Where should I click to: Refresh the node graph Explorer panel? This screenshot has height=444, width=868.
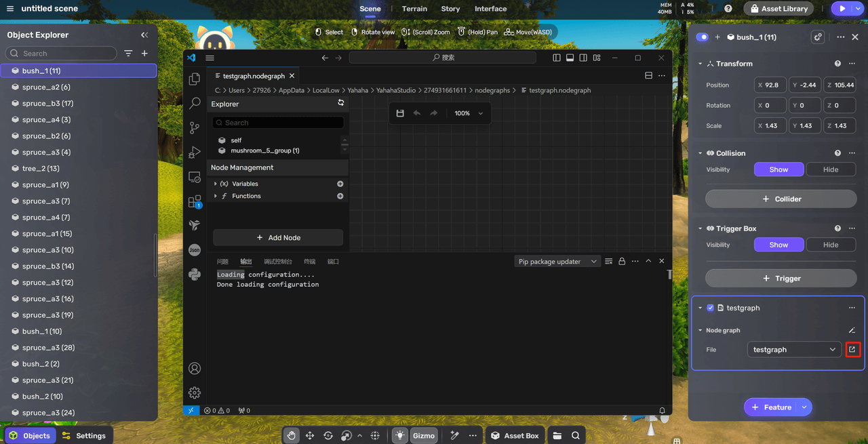click(x=340, y=103)
